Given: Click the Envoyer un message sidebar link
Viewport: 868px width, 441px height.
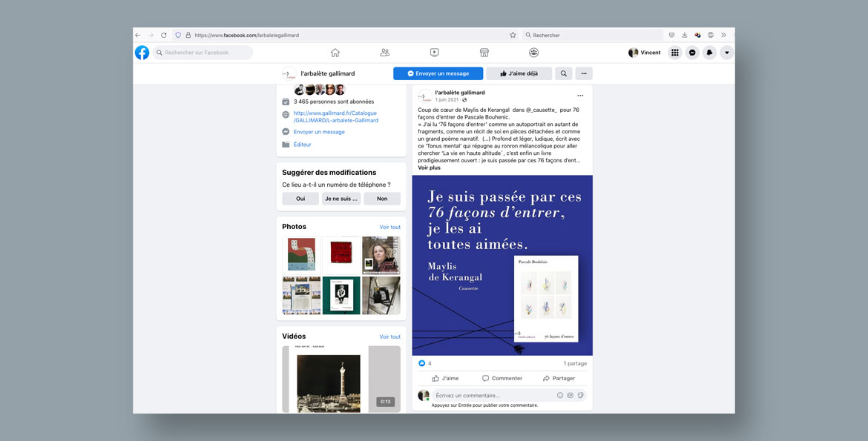Looking at the screenshot, I should 320,132.
